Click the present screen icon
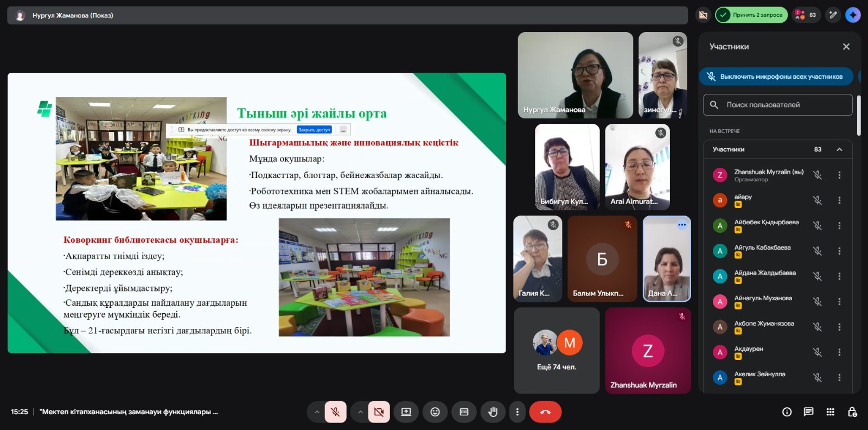Image resolution: width=868 pixels, height=430 pixels. (x=406, y=412)
